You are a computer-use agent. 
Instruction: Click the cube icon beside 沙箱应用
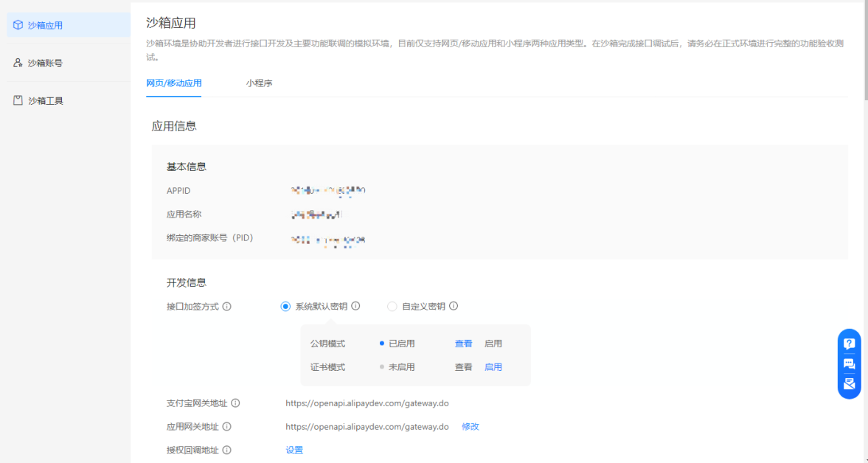[18, 25]
